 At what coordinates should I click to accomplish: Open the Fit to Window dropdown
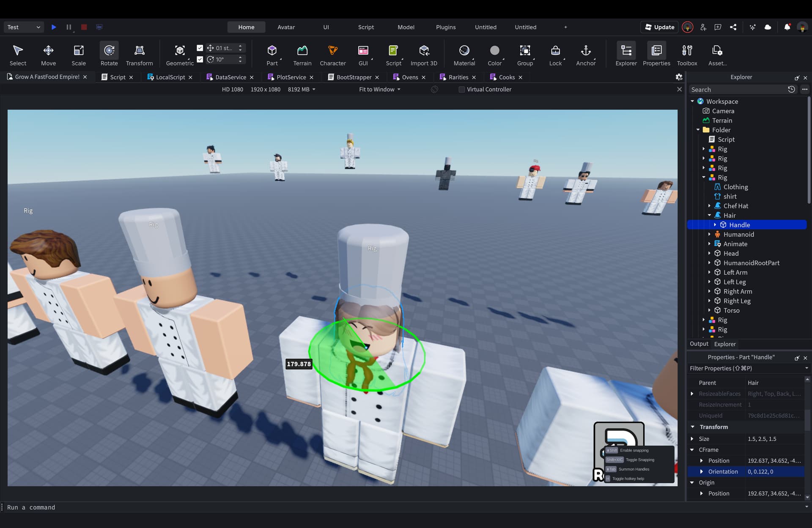(x=379, y=89)
